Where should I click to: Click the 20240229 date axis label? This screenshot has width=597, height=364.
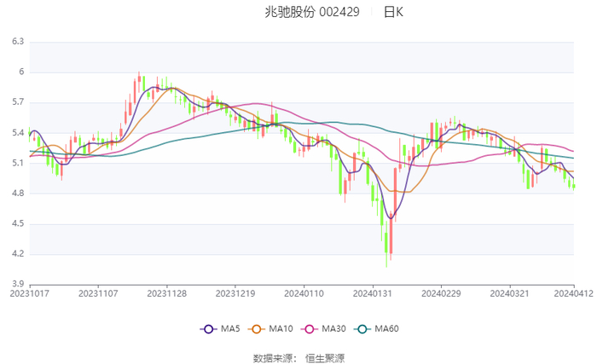point(440,293)
